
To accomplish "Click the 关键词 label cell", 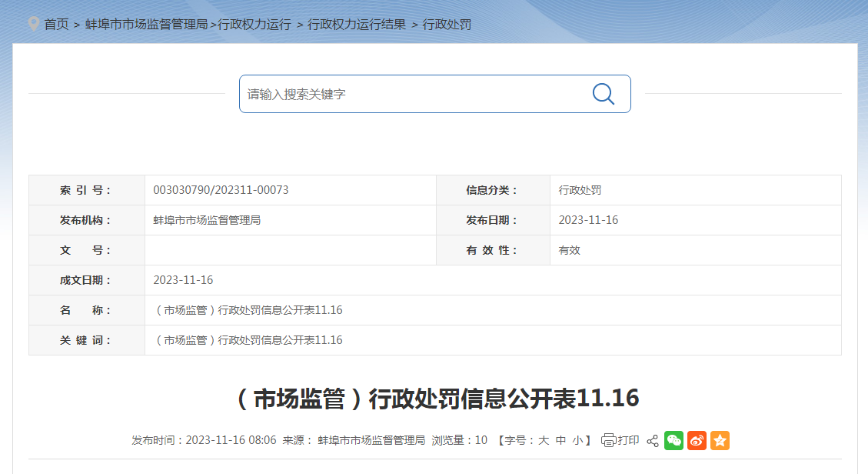I will click(x=87, y=340).
